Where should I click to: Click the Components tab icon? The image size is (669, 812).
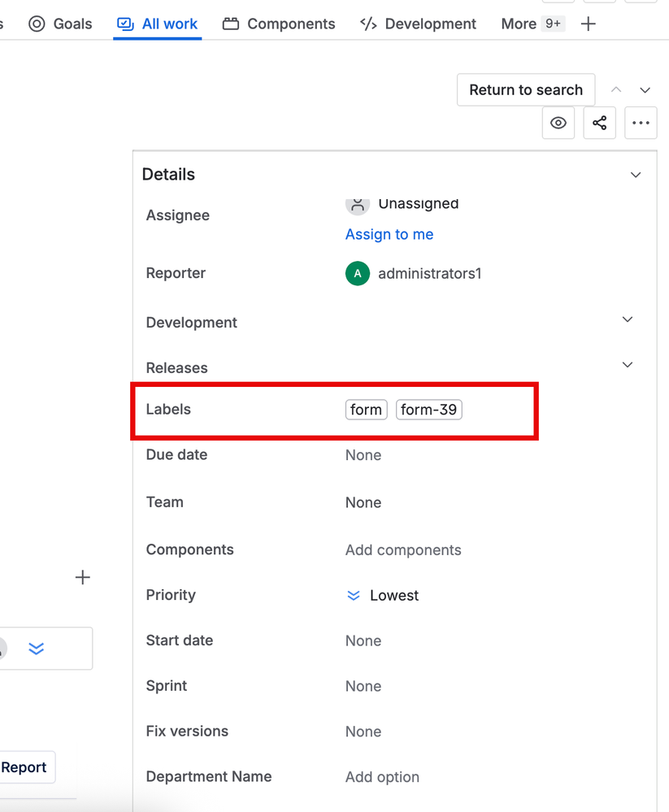pos(230,24)
